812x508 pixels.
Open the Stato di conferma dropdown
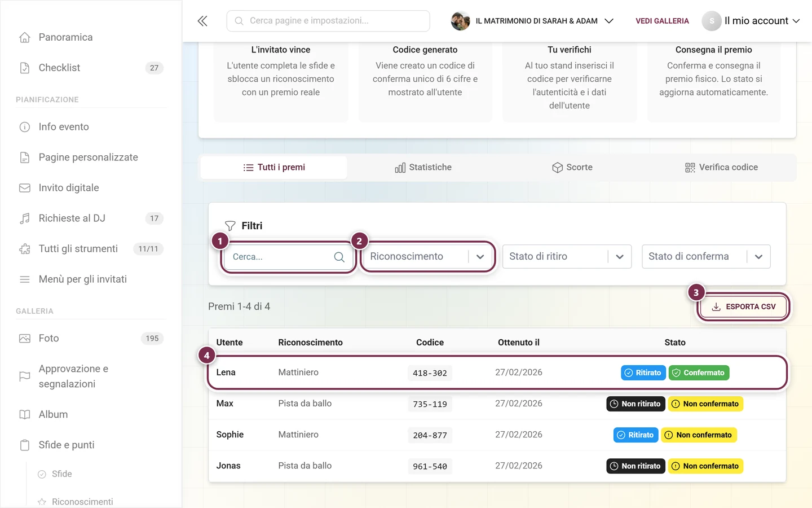point(706,257)
